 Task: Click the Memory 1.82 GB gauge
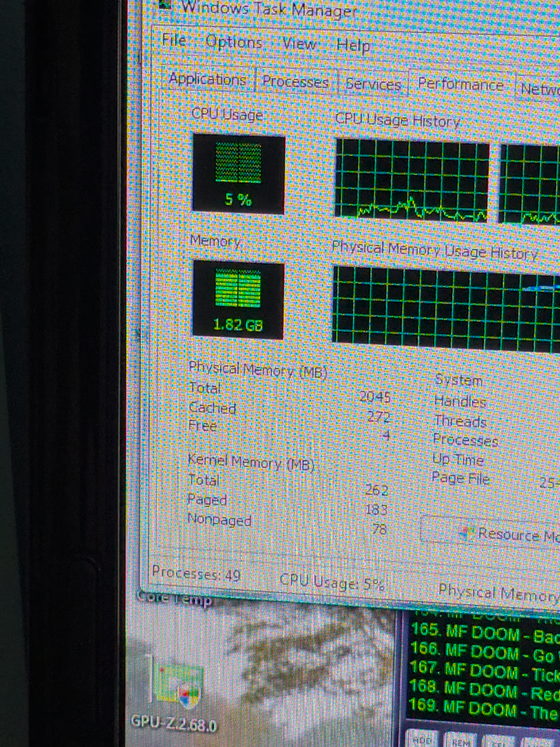(238, 300)
